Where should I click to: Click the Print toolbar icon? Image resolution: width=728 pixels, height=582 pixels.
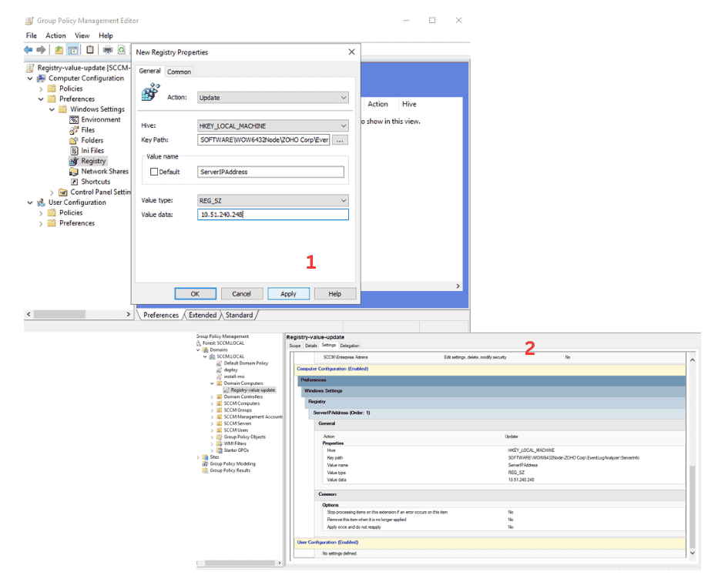tap(109, 49)
